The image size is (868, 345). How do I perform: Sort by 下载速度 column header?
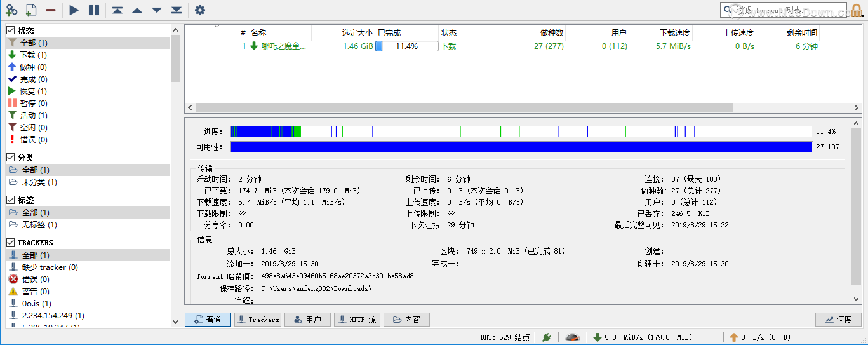click(x=660, y=32)
